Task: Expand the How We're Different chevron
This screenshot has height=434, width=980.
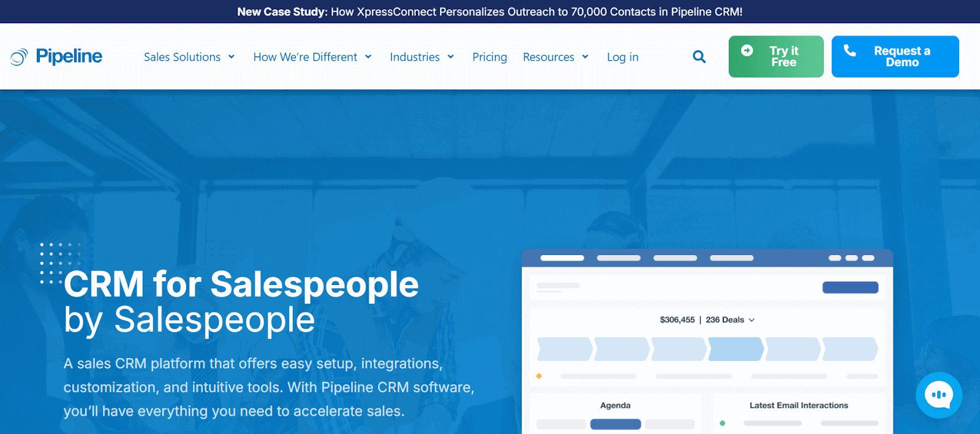Action: point(368,57)
